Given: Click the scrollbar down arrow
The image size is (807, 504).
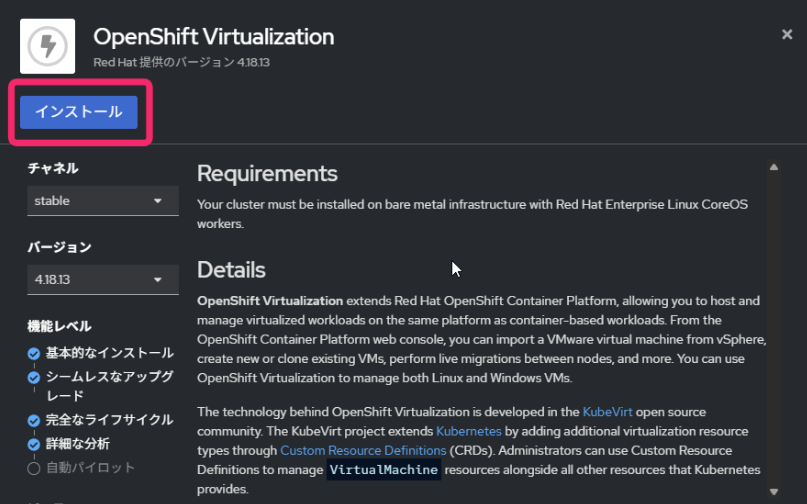Looking at the screenshot, I should [773, 491].
